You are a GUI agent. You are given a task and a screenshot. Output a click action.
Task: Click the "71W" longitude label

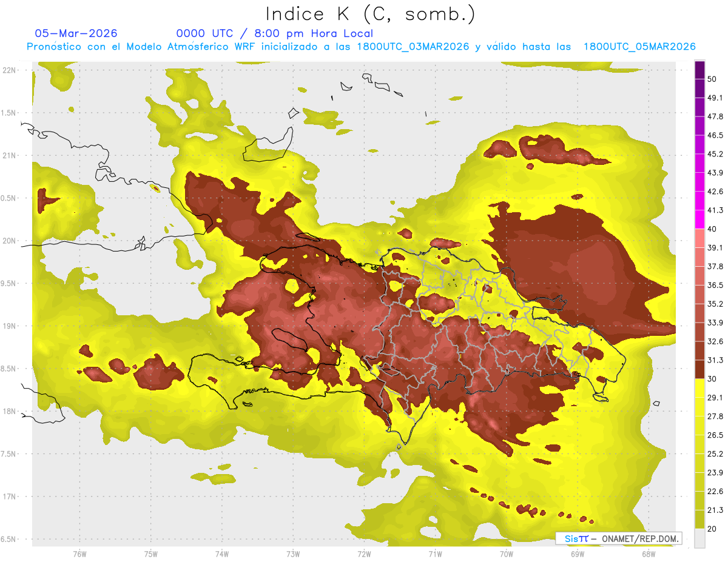pyautogui.click(x=435, y=554)
